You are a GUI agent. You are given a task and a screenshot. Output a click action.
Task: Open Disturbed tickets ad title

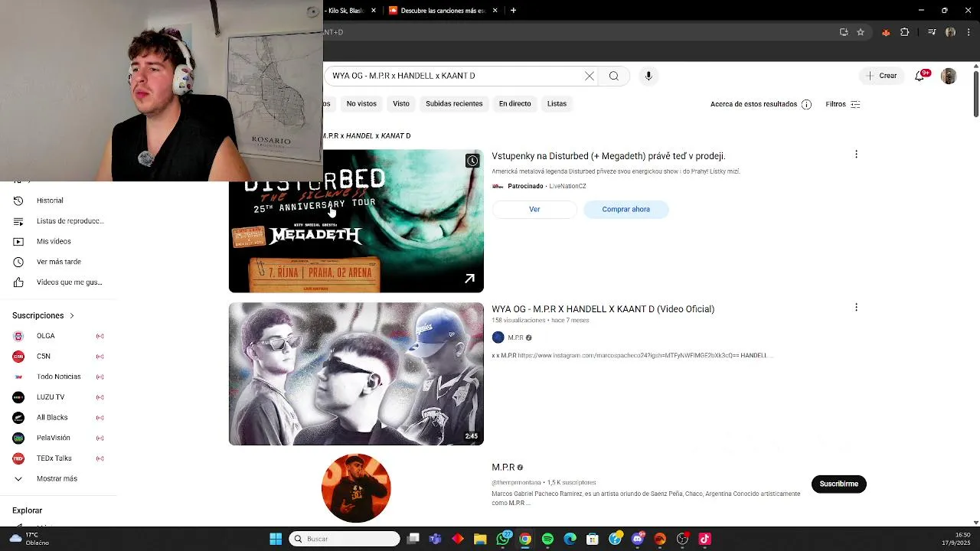coord(608,155)
